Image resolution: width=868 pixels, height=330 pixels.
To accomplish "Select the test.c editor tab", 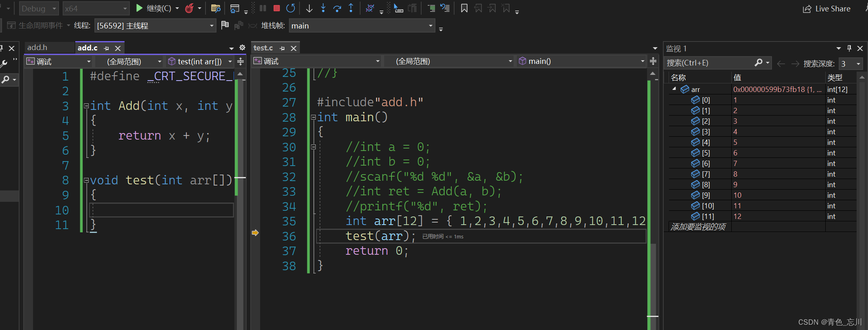I will [x=263, y=48].
